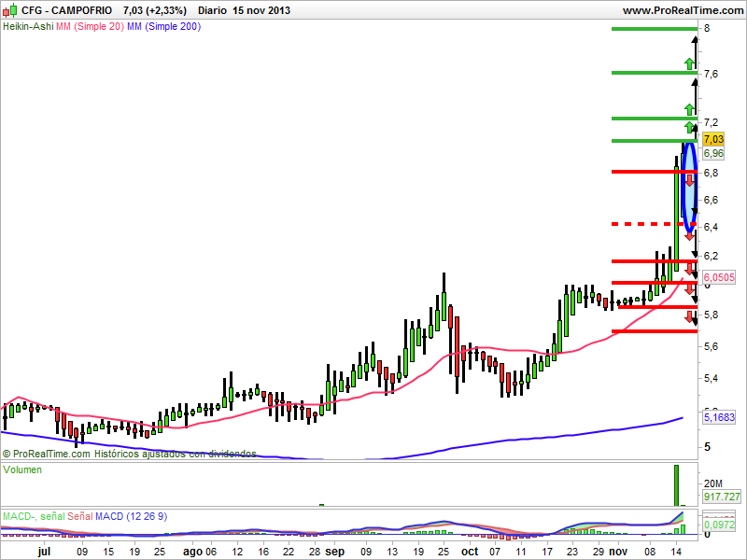Click the 20M volume axis label
This screenshot has height=560, width=747.
(x=713, y=483)
